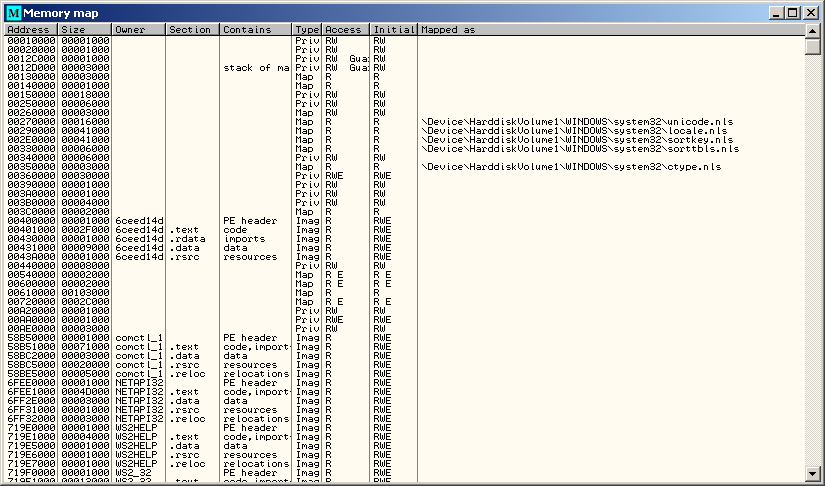Sort by the Address column header
Image resolution: width=825 pixels, height=486 pixels.
click(x=30, y=30)
